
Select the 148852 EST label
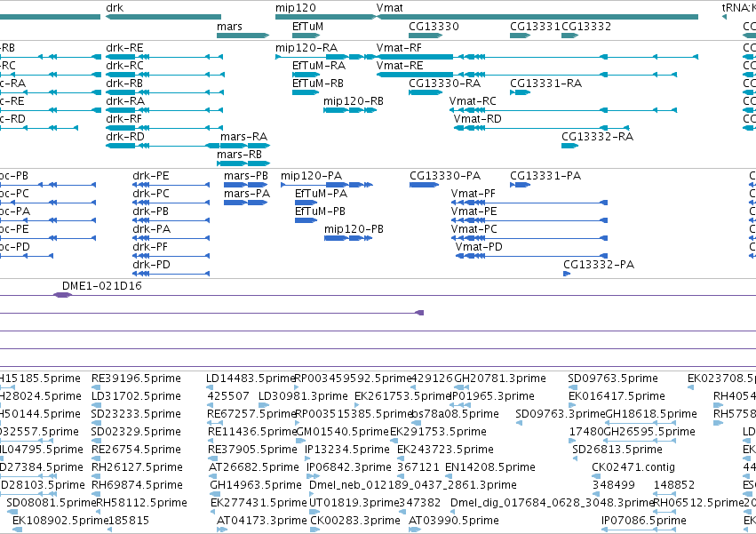tap(674, 485)
